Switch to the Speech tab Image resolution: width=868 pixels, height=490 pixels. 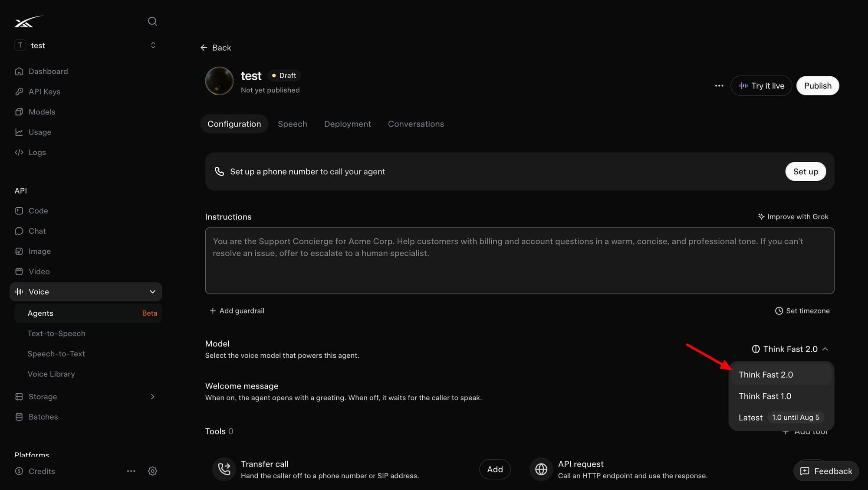pyautogui.click(x=293, y=124)
